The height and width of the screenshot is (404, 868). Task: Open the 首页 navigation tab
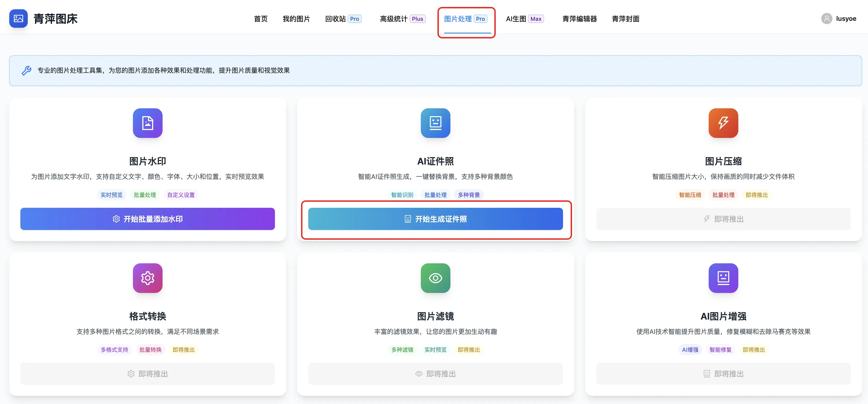click(x=260, y=19)
